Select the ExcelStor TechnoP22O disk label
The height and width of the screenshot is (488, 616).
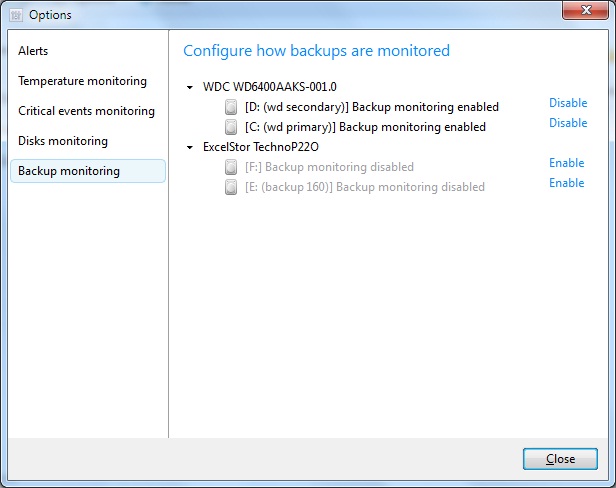click(x=260, y=147)
